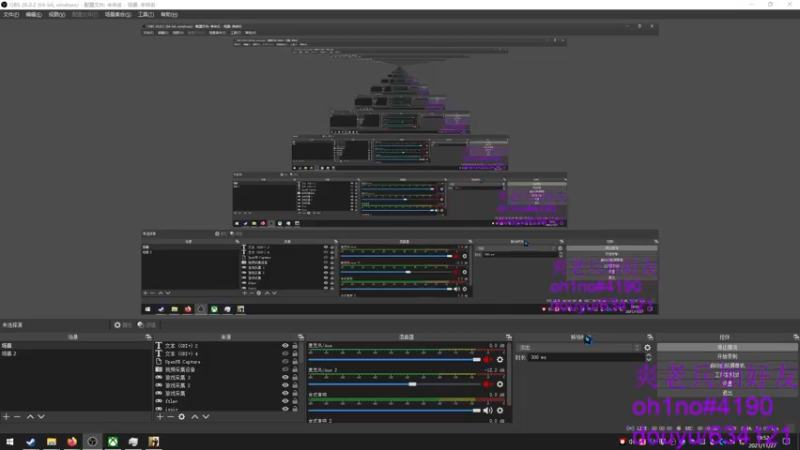
Task: Open source filters (滤镜) button
Action: (146, 325)
